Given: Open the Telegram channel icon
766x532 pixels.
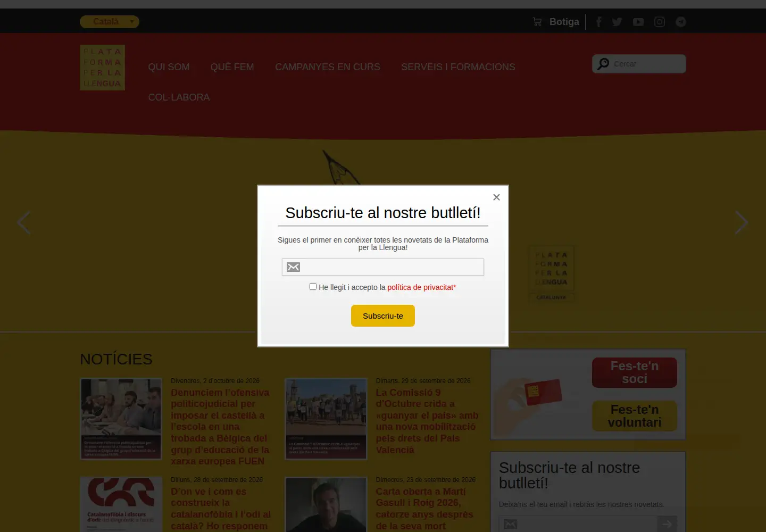Looking at the screenshot, I should 681,22.
